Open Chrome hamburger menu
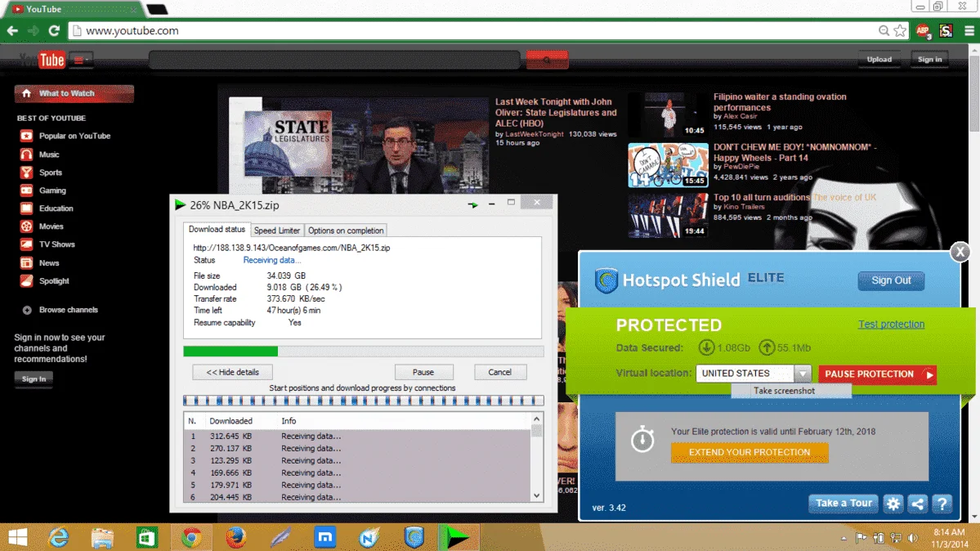The height and width of the screenshot is (551, 980). point(969,30)
